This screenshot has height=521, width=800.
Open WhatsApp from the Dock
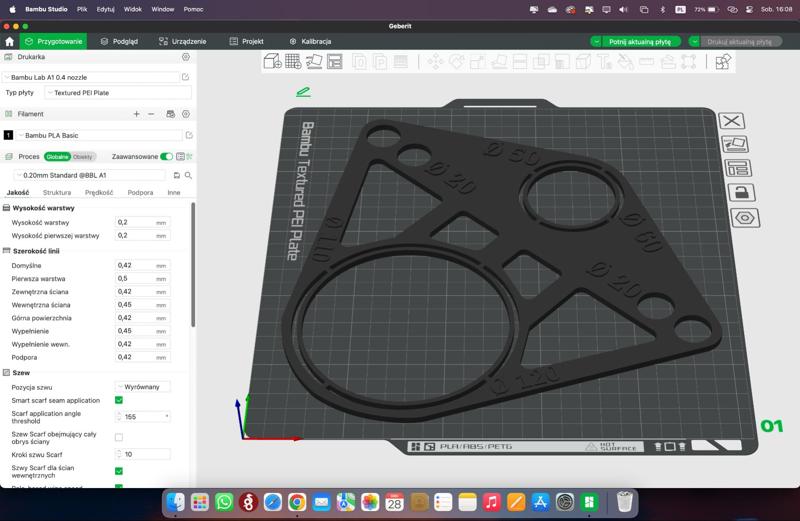(x=224, y=502)
